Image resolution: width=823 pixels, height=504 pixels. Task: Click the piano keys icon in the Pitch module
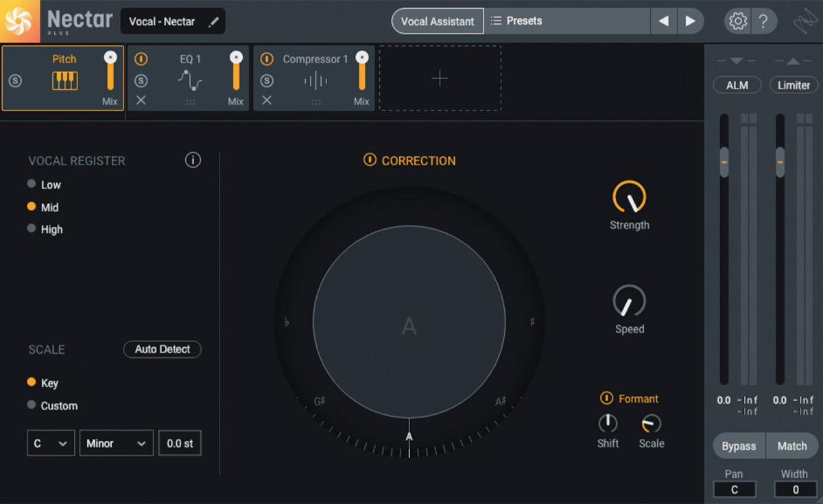click(65, 81)
